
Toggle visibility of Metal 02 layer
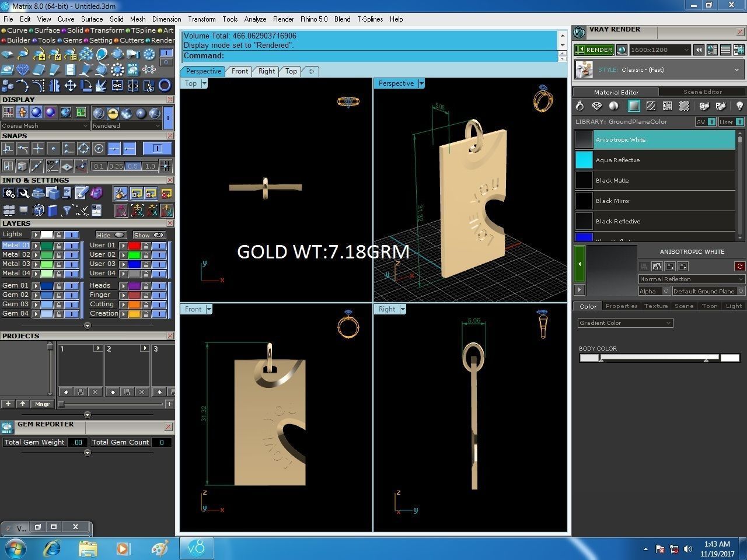coord(71,255)
